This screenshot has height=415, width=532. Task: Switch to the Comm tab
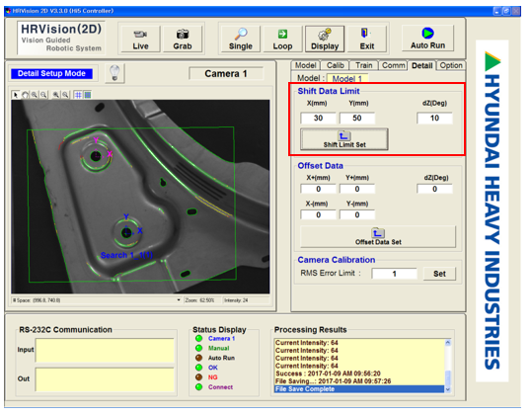[x=393, y=65]
